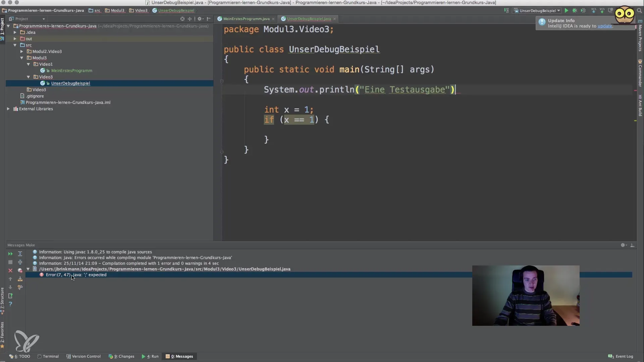Click Modul3 breadcrumb in navigation bar
This screenshot has height=362, width=644.
point(115,10)
